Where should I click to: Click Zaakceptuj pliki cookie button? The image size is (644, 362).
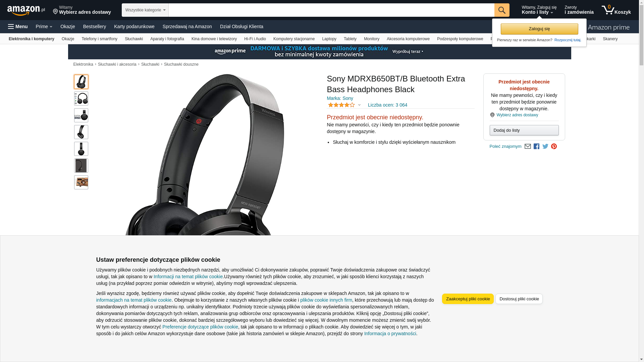click(468, 299)
